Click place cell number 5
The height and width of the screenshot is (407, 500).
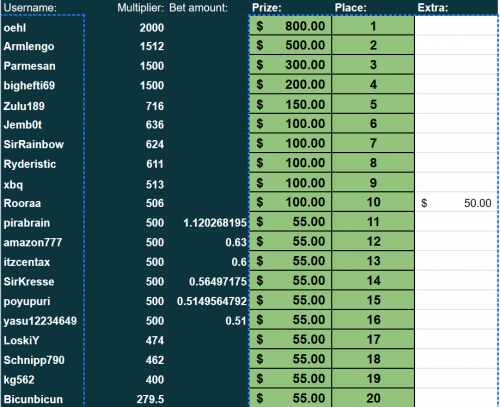pyautogui.click(x=373, y=104)
